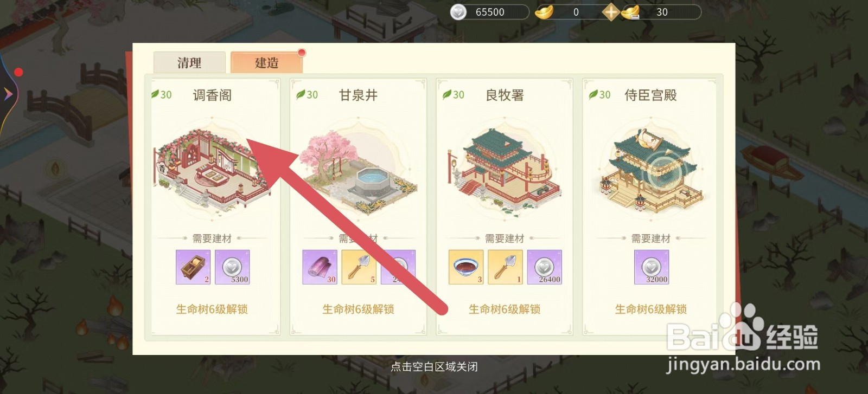Image resolution: width=868 pixels, height=394 pixels.
Task: Click the plus icon to add gold
Action: point(611,12)
